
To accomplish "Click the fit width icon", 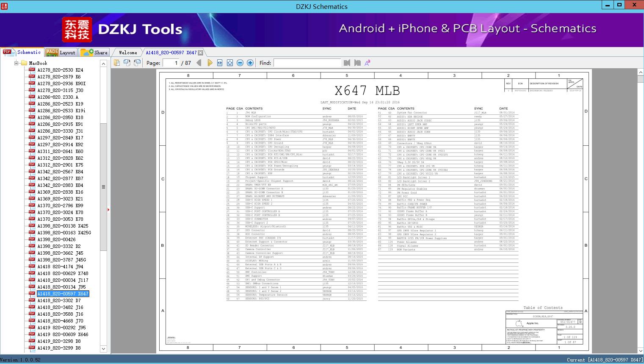I will (220, 63).
